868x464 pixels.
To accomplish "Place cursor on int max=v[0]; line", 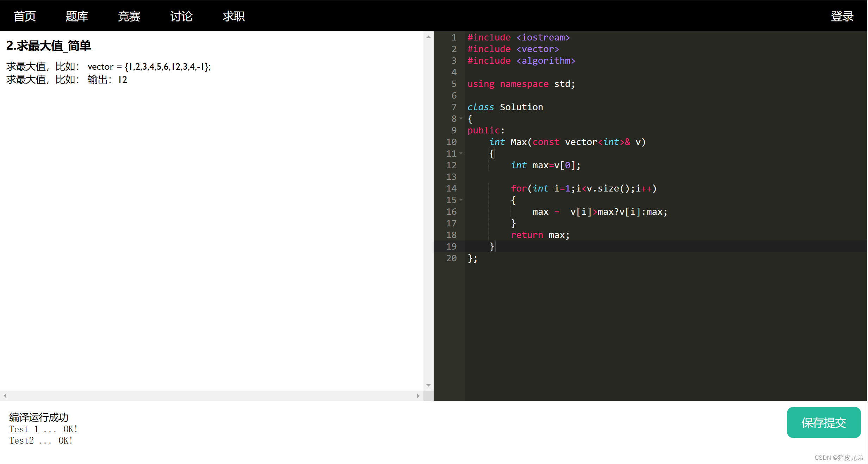I will (x=546, y=165).
